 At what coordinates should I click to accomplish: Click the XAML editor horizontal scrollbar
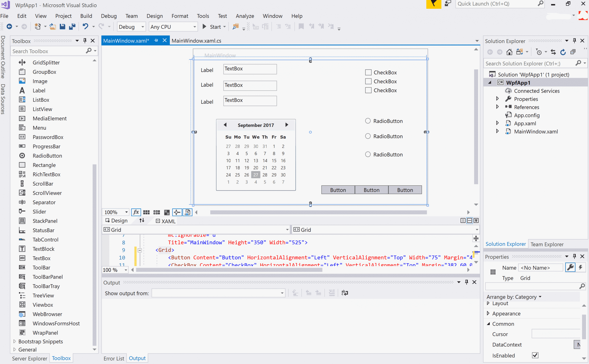coord(229,270)
